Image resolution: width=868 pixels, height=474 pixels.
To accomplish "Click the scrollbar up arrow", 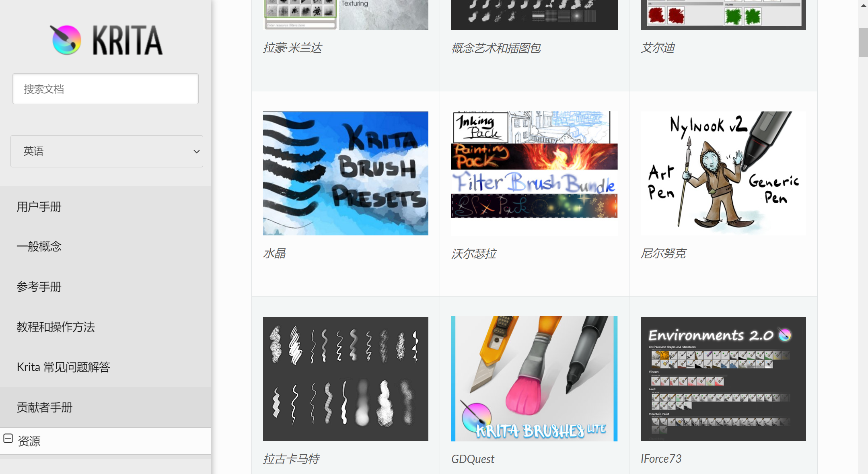I will pos(863,5).
